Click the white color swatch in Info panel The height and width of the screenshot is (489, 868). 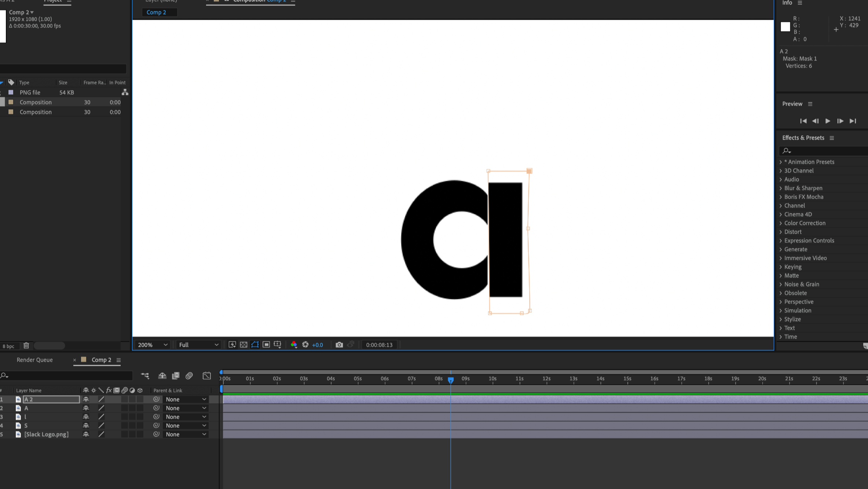tap(785, 27)
